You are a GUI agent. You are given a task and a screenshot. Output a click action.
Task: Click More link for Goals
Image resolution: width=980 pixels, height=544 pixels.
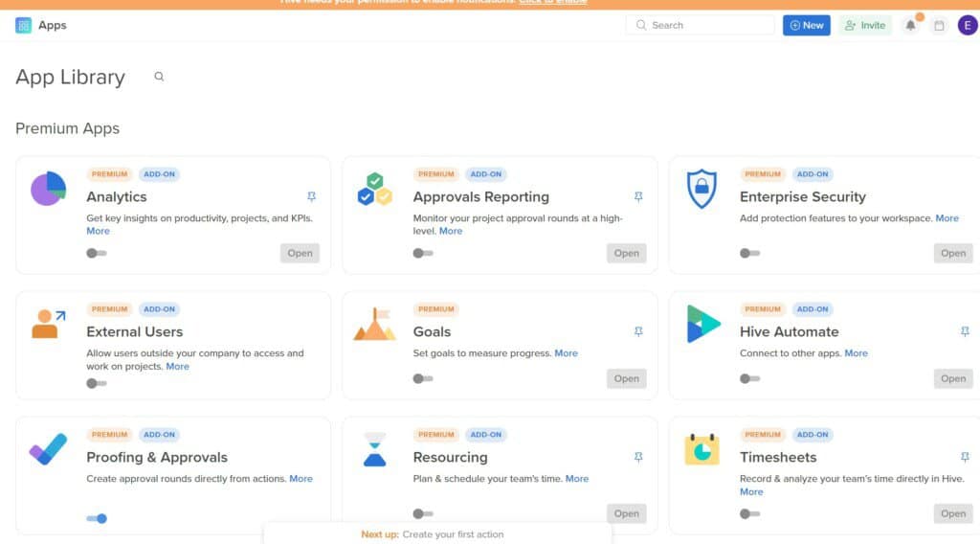[567, 353]
